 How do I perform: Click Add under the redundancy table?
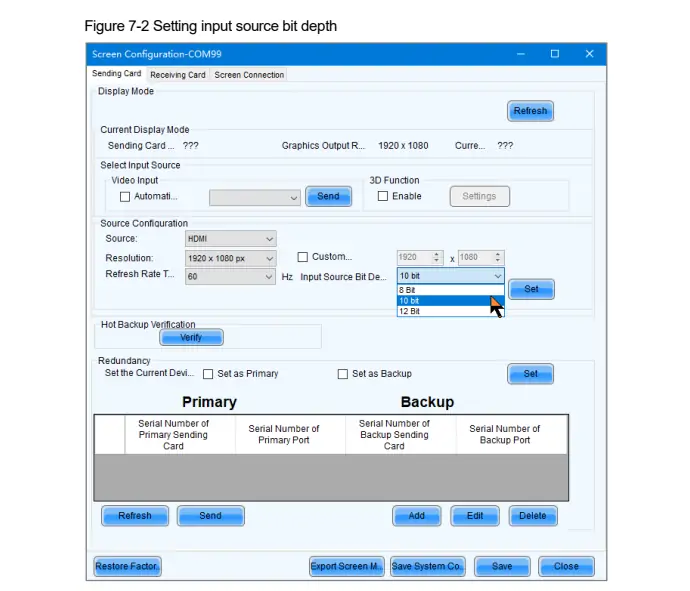click(x=417, y=516)
